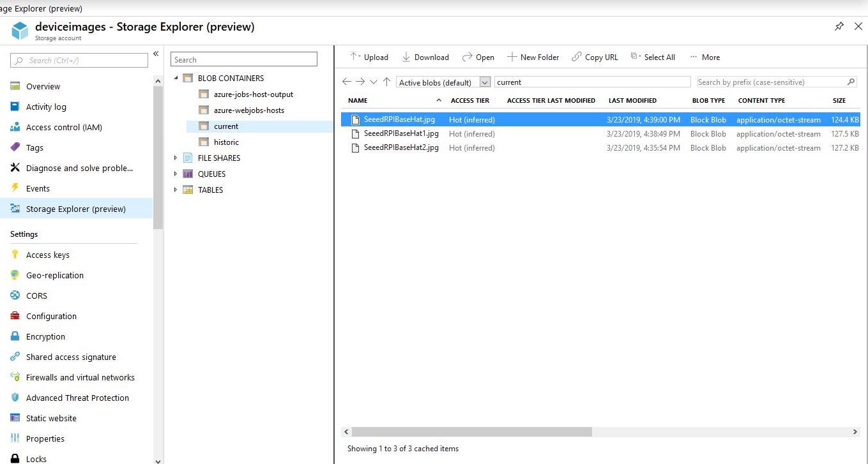868x464 pixels.
Task: Click the Upload toolbar icon
Action: coord(355,57)
